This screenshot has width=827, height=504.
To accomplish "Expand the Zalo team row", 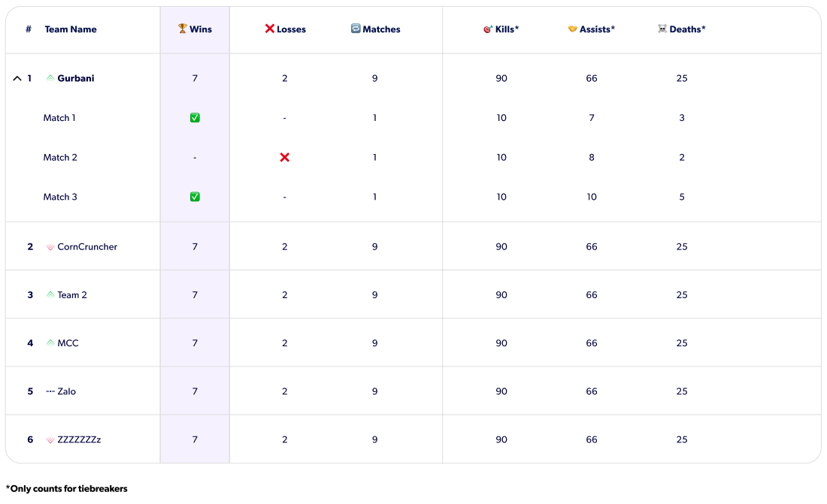I will (30, 391).
